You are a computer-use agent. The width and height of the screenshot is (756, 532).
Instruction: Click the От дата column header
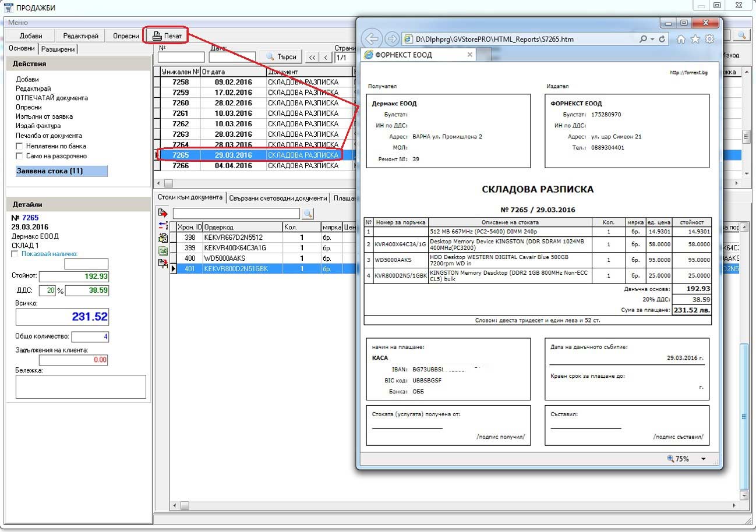tap(233, 72)
